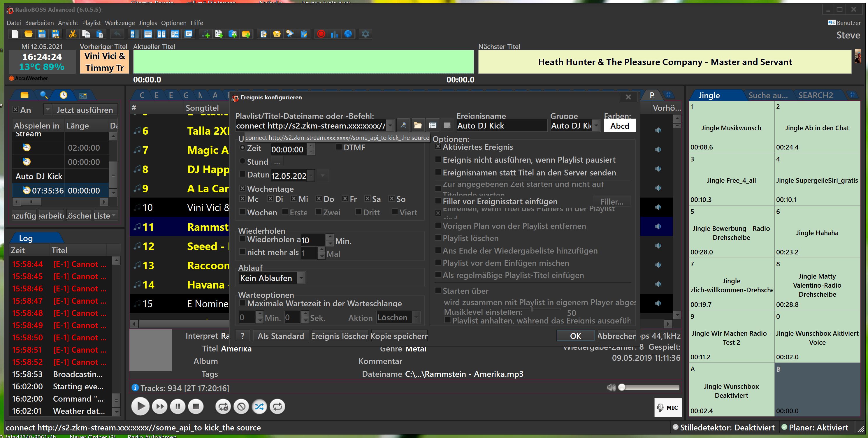Click the folder browse icon in event dialog
868x438 pixels.
click(x=418, y=126)
